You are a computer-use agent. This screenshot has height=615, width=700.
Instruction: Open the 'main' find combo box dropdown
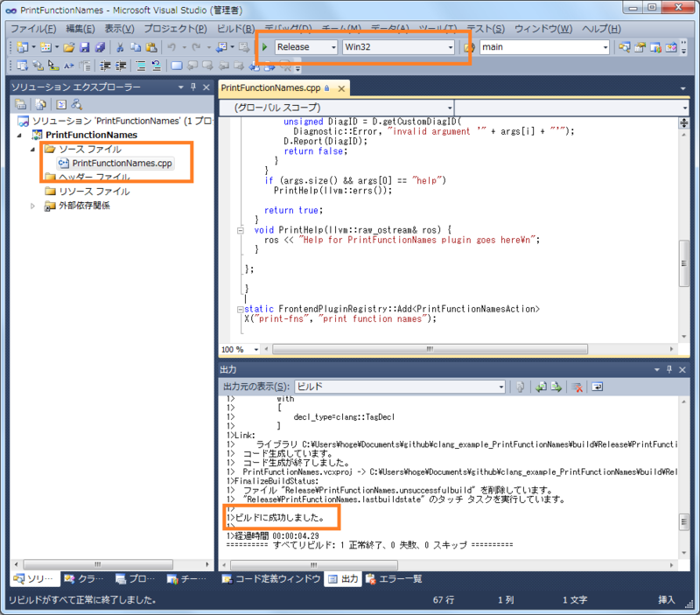coord(605,47)
